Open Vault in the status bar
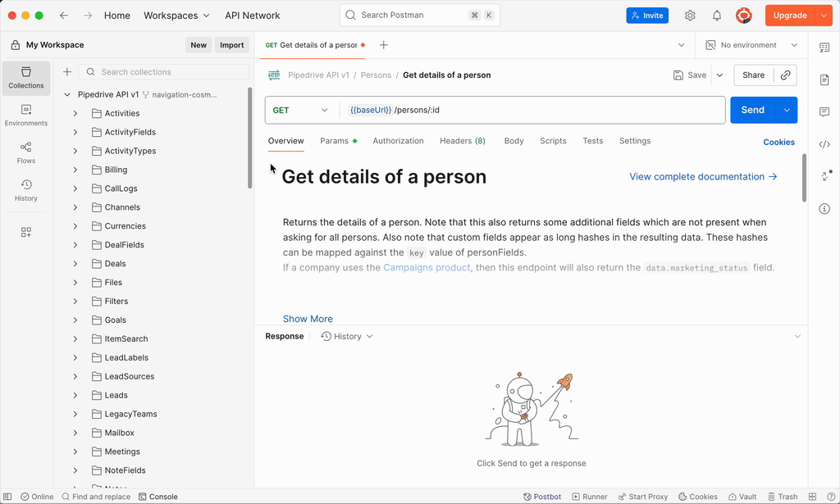 click(x=742, y=497)
